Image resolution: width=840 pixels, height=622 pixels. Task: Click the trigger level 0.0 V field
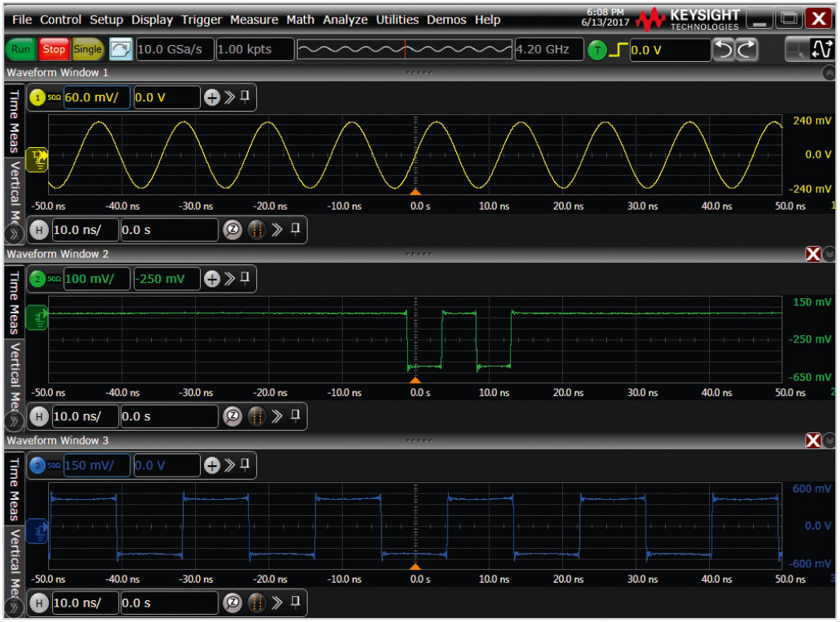670,50
